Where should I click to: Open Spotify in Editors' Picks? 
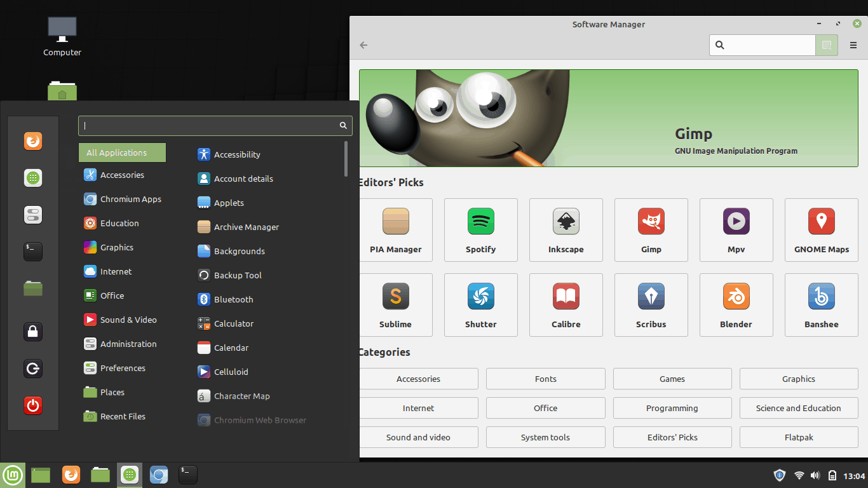pyautogui.click(x=481, y=230)
